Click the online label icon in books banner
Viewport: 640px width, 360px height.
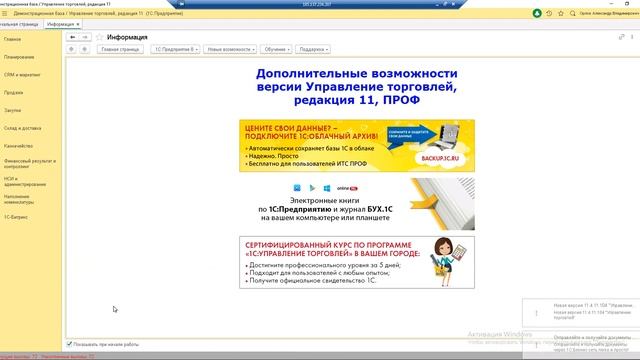(347, 188)
